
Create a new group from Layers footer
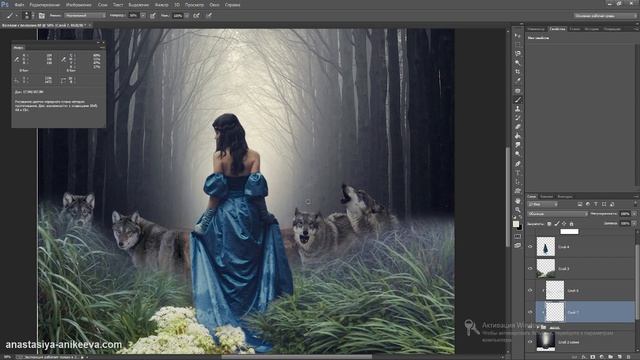[x=611, y=357]
